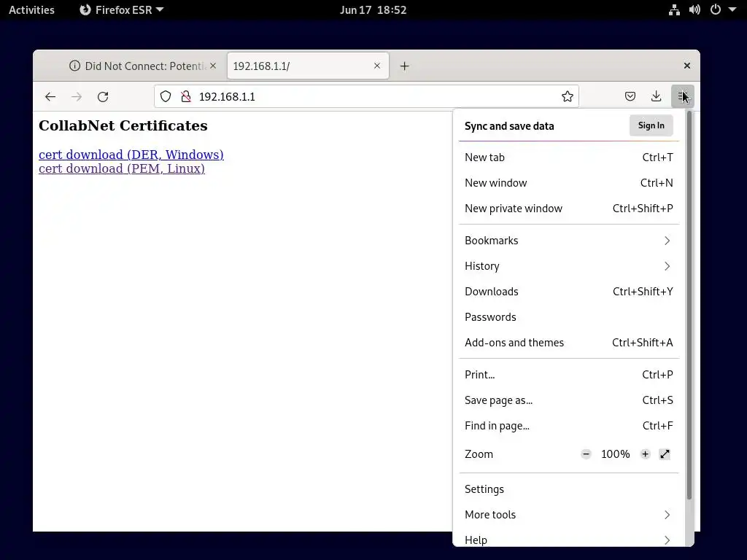This screenshot has width=747, height=560.
Task: Reset zoom via the 100% label
Action: coord(616,454)
